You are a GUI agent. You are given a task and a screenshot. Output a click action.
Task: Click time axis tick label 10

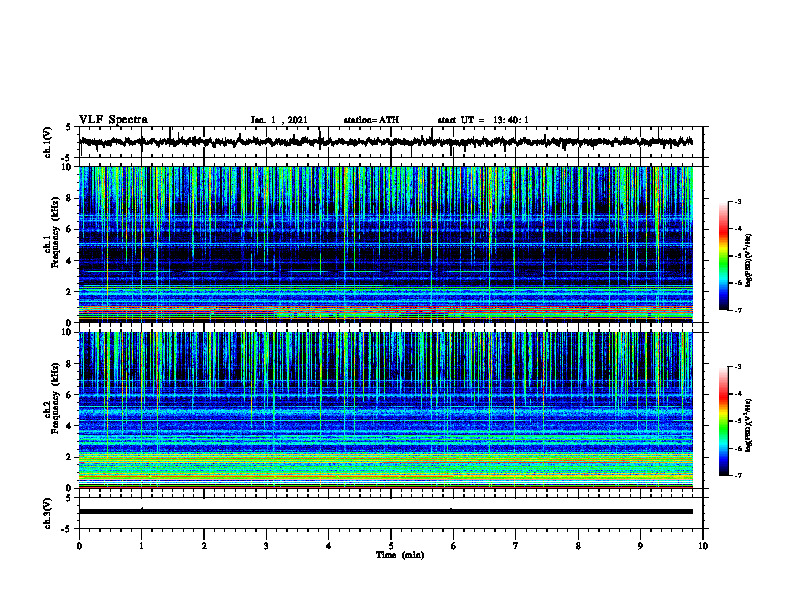coord(703,546)
